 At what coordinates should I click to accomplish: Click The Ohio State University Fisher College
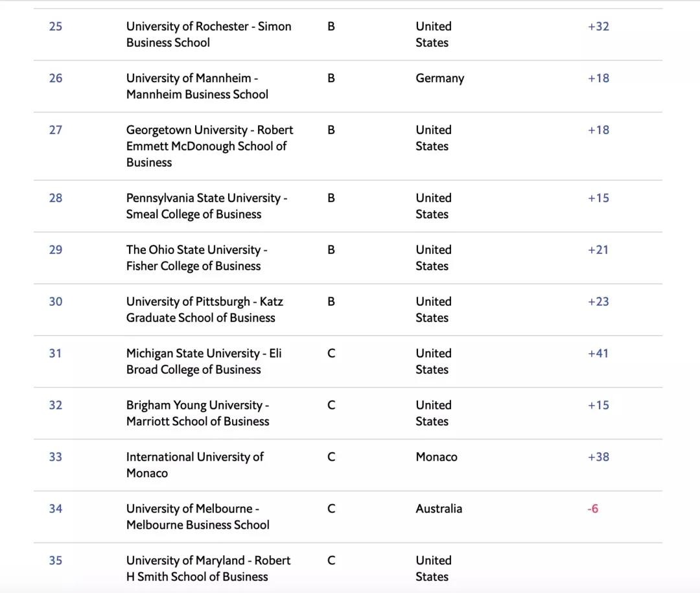click(x=196, y=258)
